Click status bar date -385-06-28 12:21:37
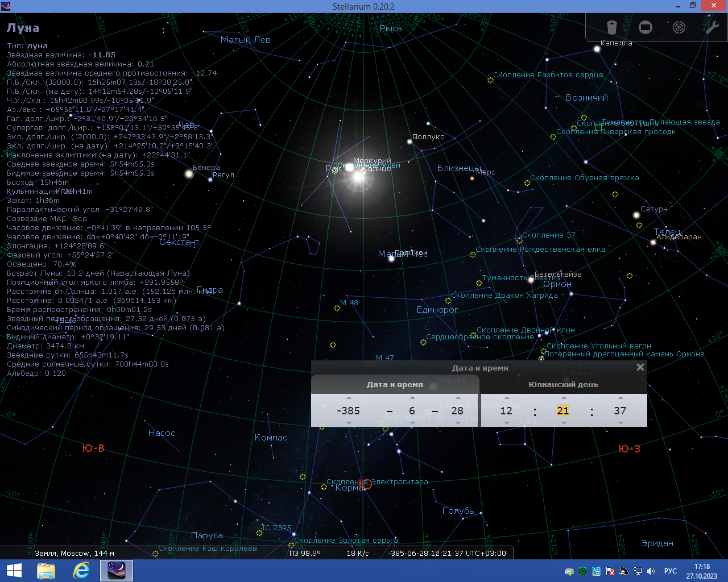The width and height of the screenshot is (728, 582). tap(447, 553)
